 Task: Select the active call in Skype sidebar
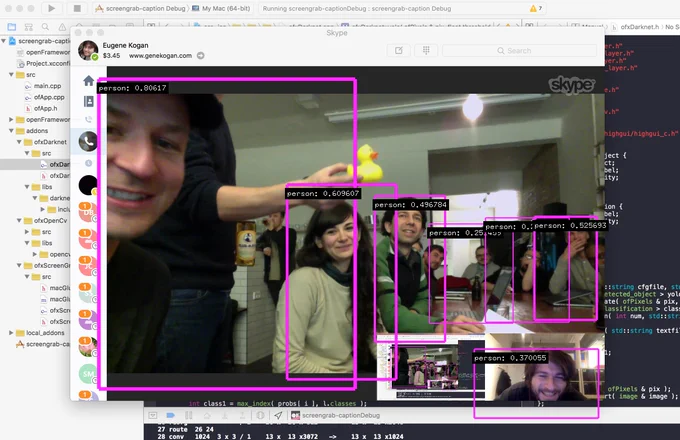[x=88, y=141]
